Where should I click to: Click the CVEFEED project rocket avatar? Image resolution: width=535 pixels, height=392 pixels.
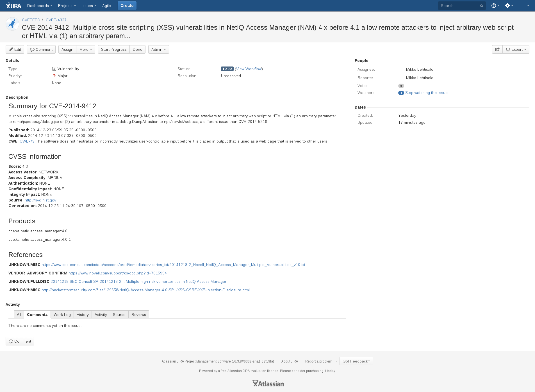12,24
